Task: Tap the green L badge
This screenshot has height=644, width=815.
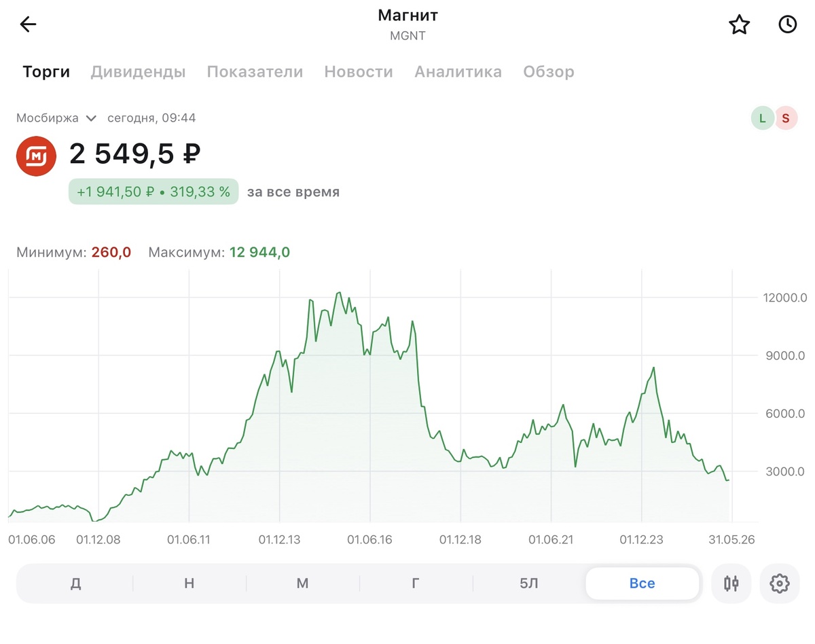Action: [x=763, y=118]
